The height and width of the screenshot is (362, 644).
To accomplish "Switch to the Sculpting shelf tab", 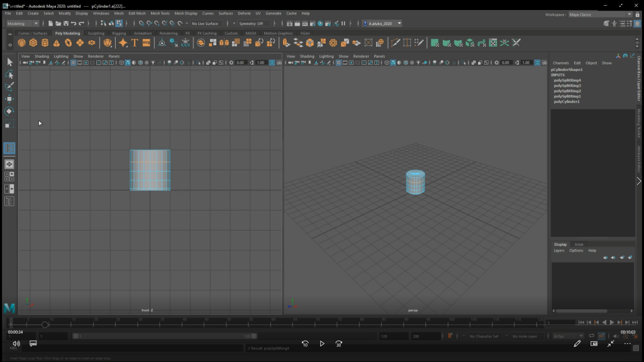I will click(96, 33).
